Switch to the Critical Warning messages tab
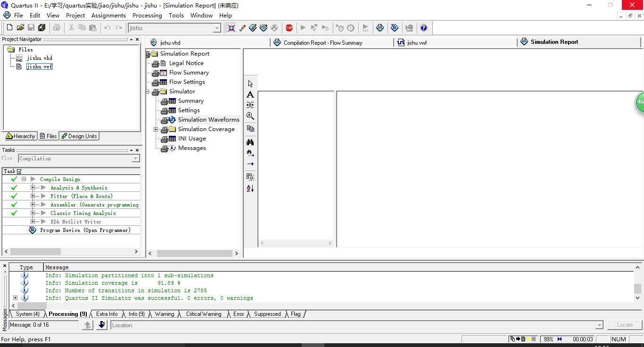 point(203,314)
